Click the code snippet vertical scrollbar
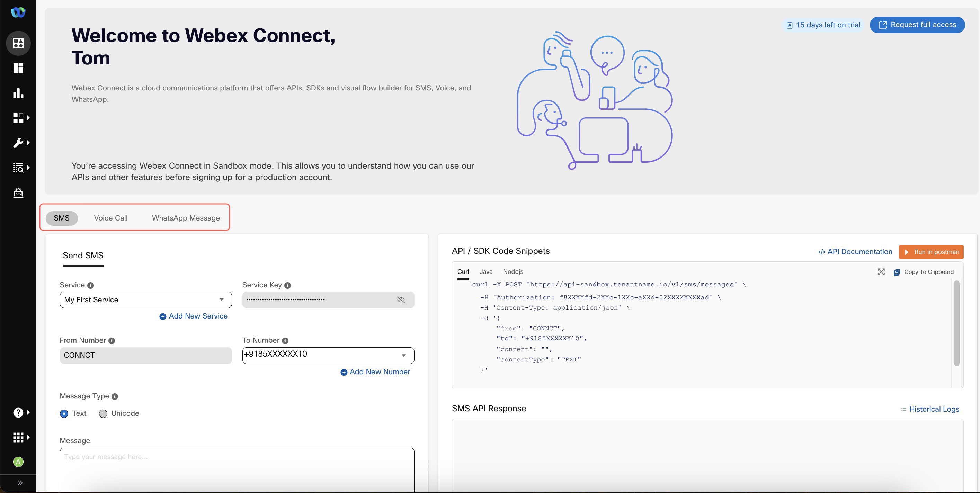Viewport: 980px width, 493px height. 956,323
